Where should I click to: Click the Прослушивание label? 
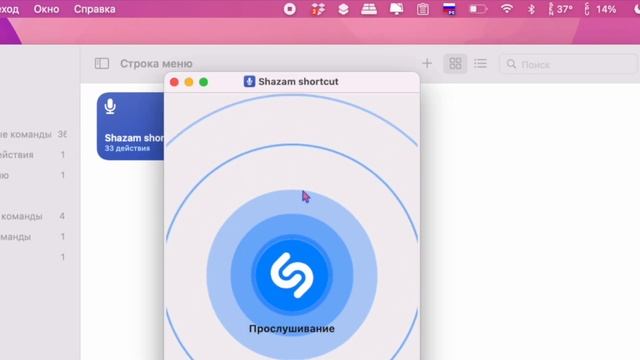point(292,329)
